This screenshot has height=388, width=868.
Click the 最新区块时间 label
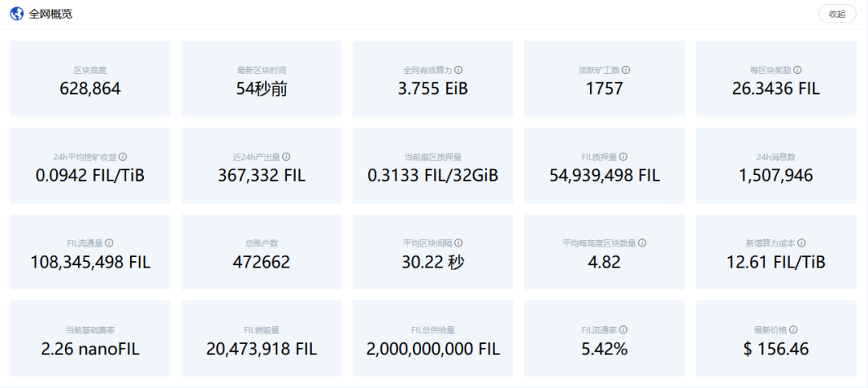(261, 71)
